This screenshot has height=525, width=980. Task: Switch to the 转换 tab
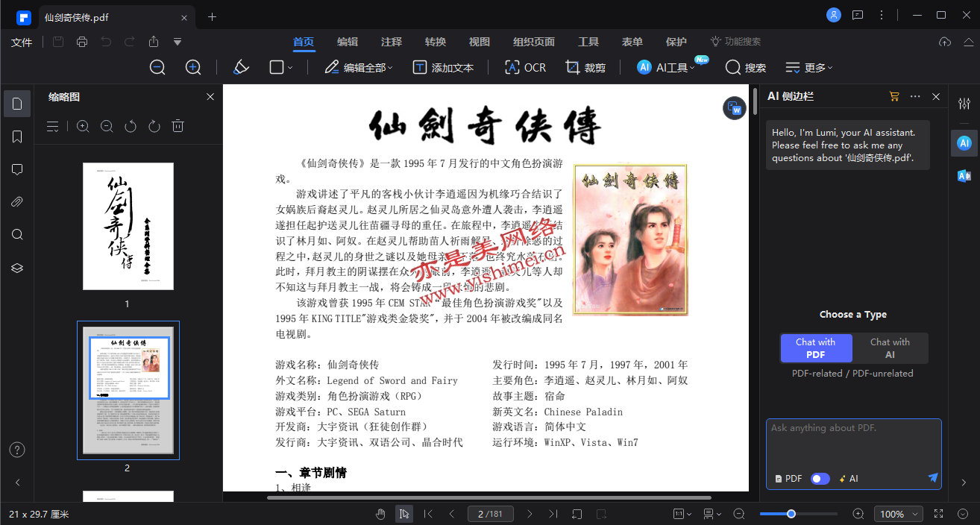click(436, 42)
